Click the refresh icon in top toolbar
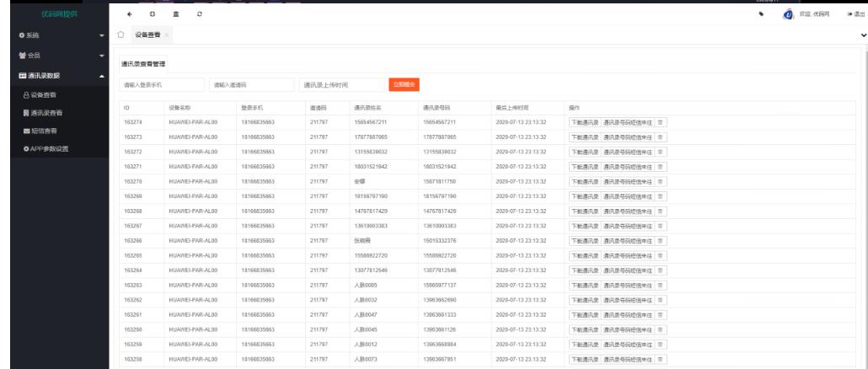Viewport: 868px width, 369px height. [x=199, y=14]
